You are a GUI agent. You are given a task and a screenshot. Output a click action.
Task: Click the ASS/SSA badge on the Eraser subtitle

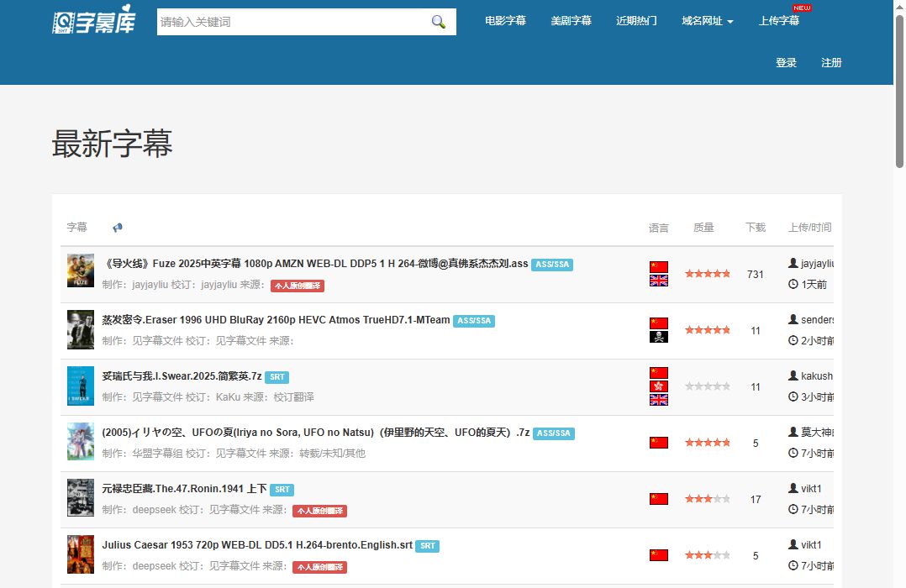coord(474,321)
